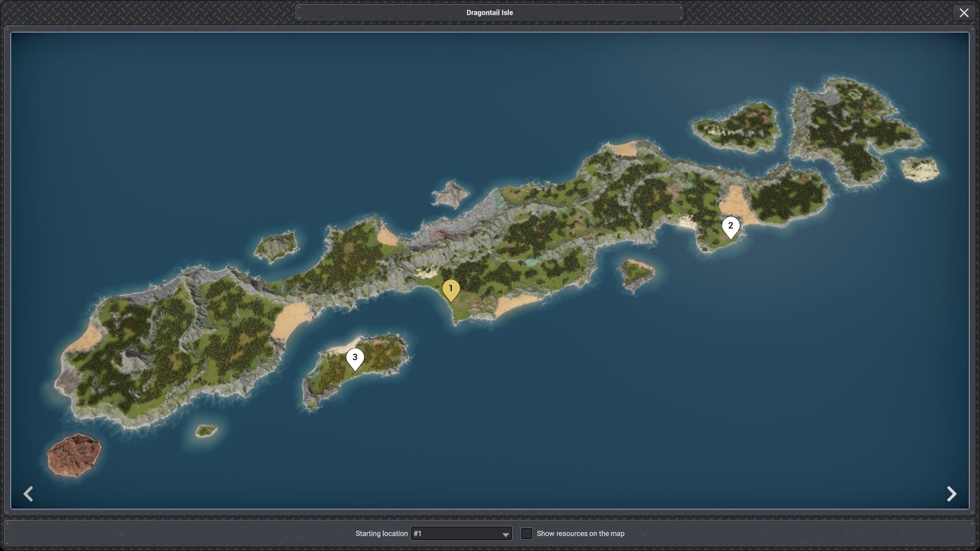Close the Dragontail Isle map preview
The width and height of the screenshot is (980, 551).
coord(964,13)
